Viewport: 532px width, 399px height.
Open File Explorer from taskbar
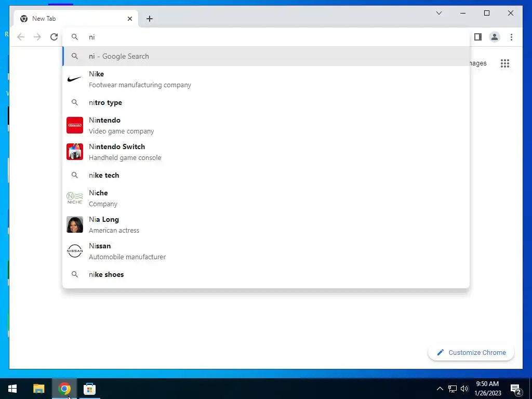coord(38,389)
